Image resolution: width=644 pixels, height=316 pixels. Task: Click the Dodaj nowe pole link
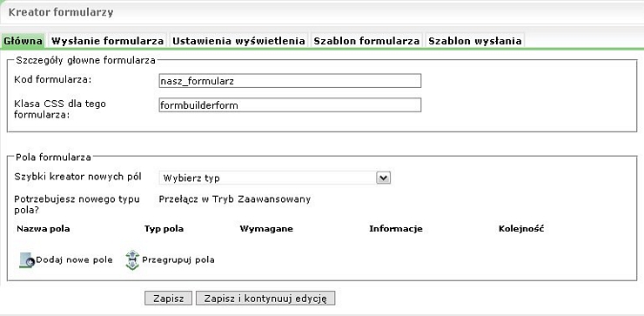[x=74, y=260]
